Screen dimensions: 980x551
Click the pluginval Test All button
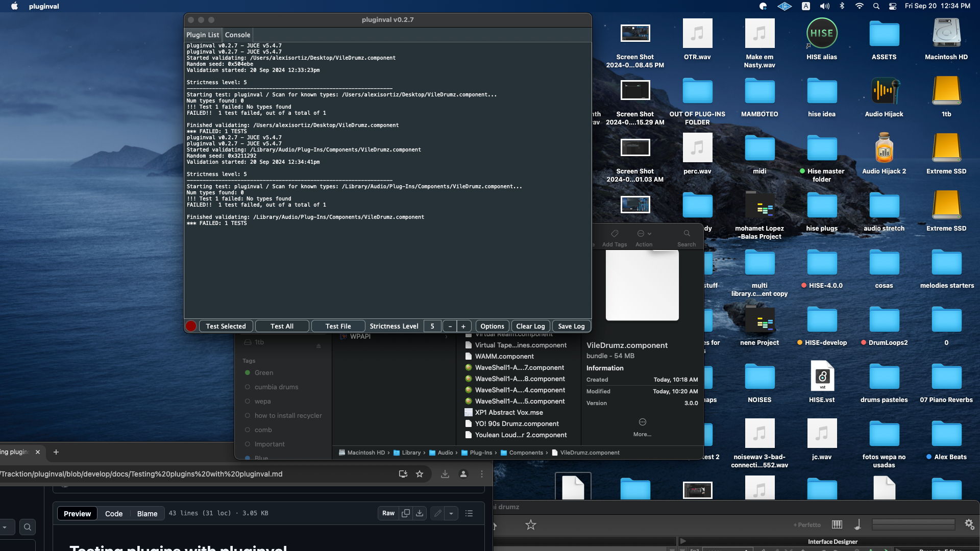(282, 325)
